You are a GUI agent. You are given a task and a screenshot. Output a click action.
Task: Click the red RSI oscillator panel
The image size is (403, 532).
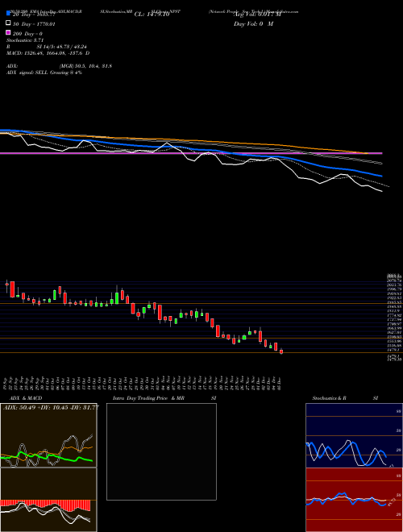coord(354,500)
